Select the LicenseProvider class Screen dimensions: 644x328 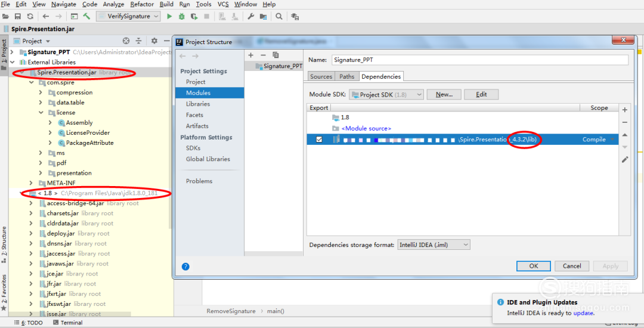pos(88,132)
